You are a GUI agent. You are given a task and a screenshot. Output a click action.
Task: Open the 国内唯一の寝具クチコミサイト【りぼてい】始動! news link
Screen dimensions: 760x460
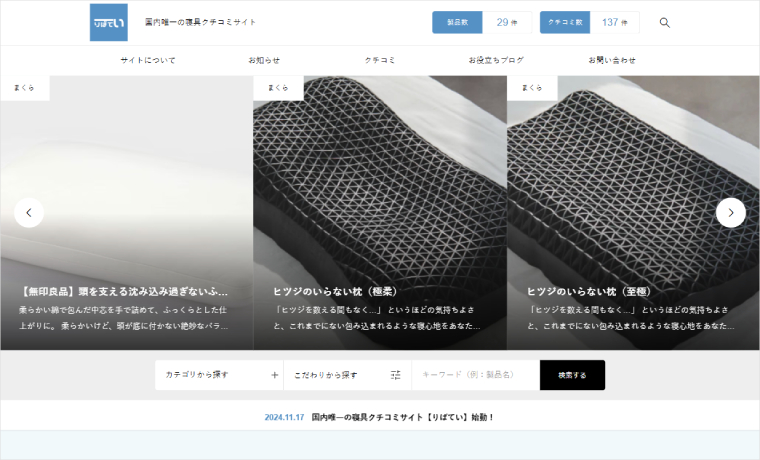(403, 417)
